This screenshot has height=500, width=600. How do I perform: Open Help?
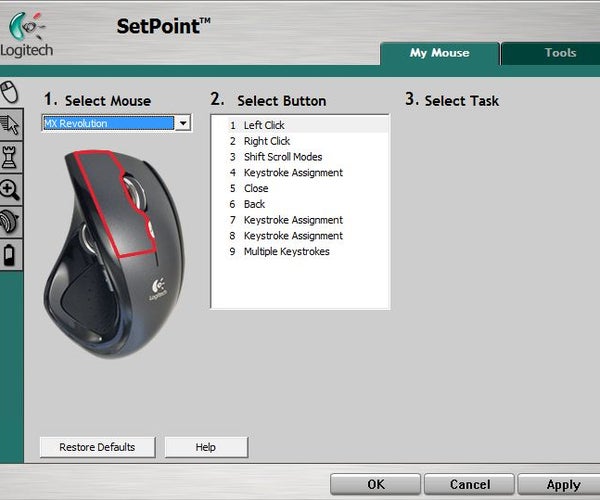206,447
